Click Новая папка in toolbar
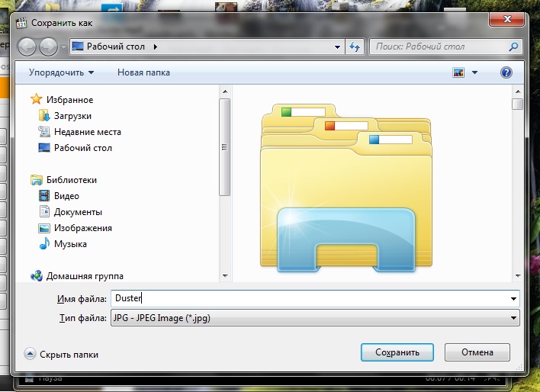Image resolution: width=540 pixels, height=392 pixels. point(143,72)
